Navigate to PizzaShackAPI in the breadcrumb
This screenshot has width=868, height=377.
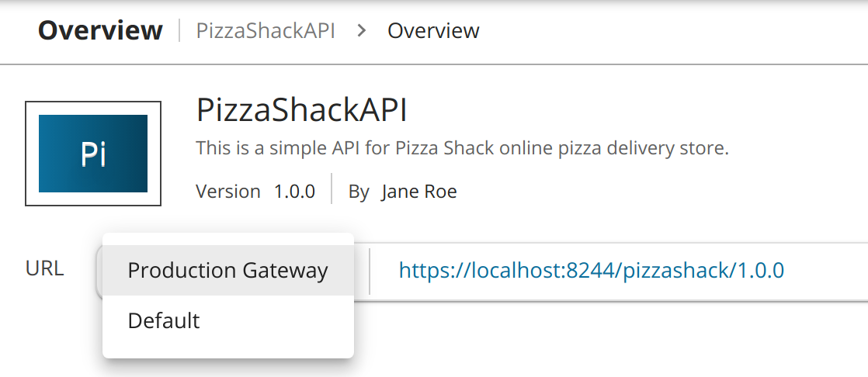point(266,31)
